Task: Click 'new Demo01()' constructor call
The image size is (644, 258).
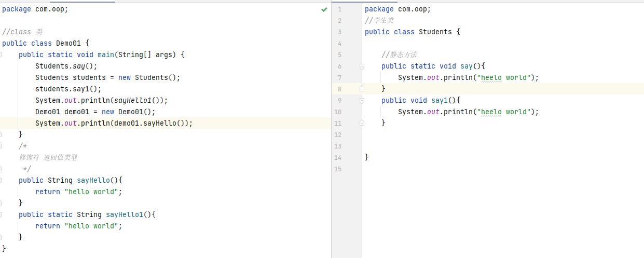Action: [127, 112]
